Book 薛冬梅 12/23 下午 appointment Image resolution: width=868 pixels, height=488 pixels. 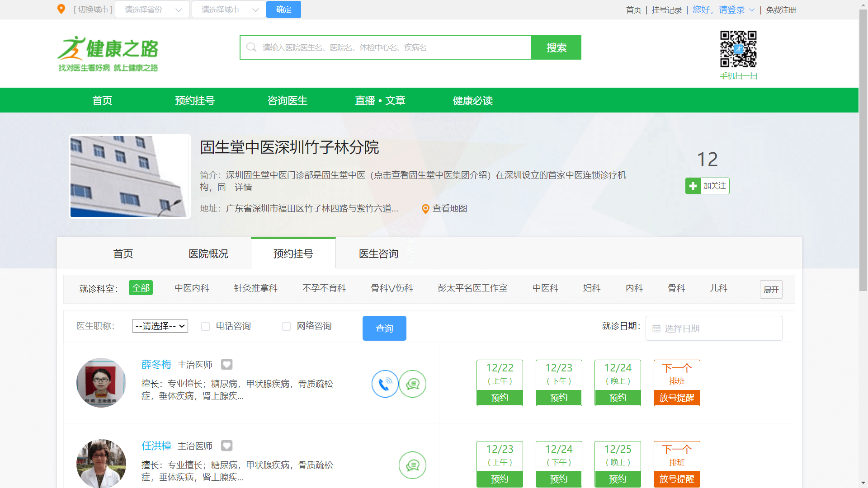tap(559, 398)
